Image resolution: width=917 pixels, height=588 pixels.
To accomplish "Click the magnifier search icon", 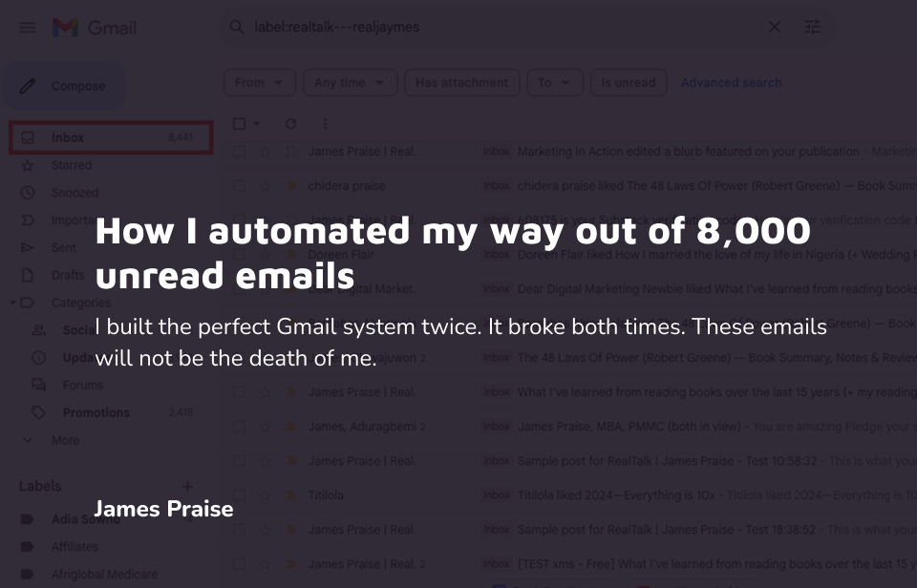I will [236, 27].
